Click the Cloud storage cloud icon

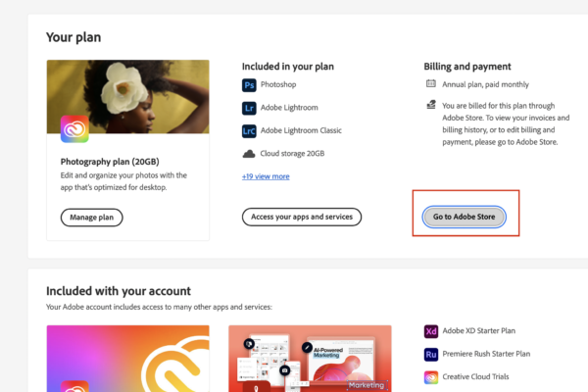[x=249, y=154]
